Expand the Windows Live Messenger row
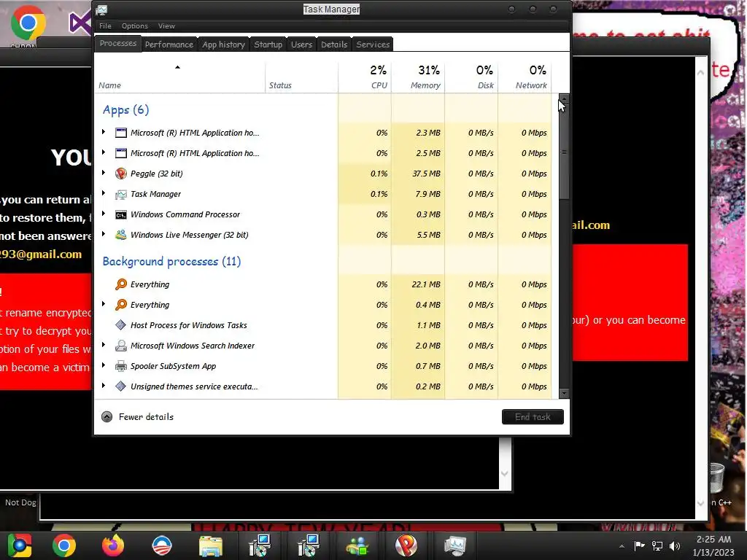Viewport: 747px width, 560px height. [104, 234]
